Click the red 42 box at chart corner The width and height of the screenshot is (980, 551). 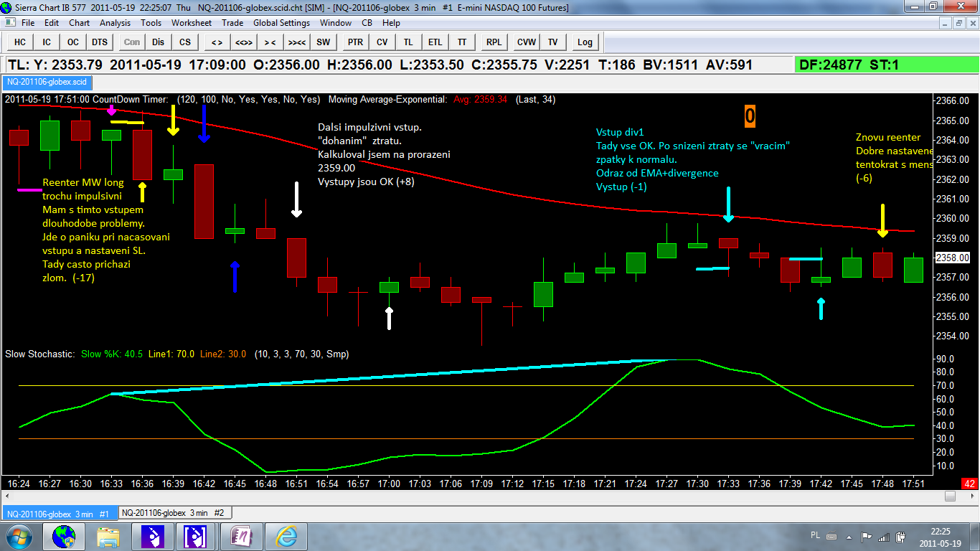coord(969,484)
